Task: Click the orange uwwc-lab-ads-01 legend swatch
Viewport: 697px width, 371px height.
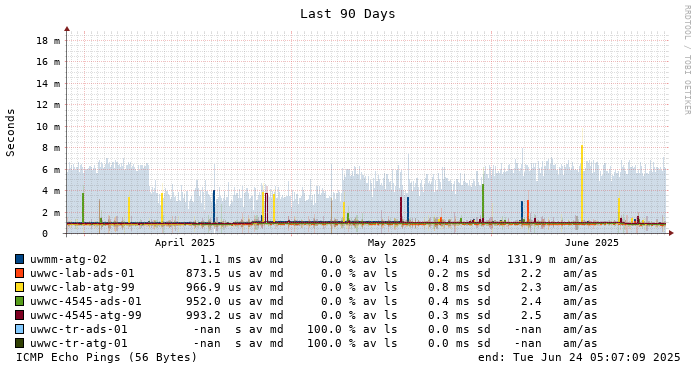Action: (20, 273)
